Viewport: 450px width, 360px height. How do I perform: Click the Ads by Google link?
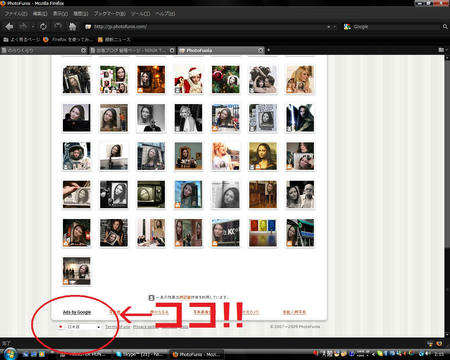(77, 312)
